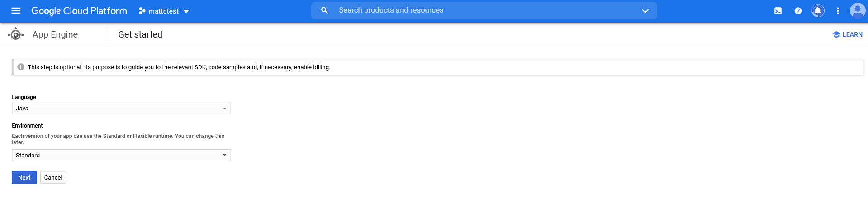Click the info icon in the notice

pos(20,67)
